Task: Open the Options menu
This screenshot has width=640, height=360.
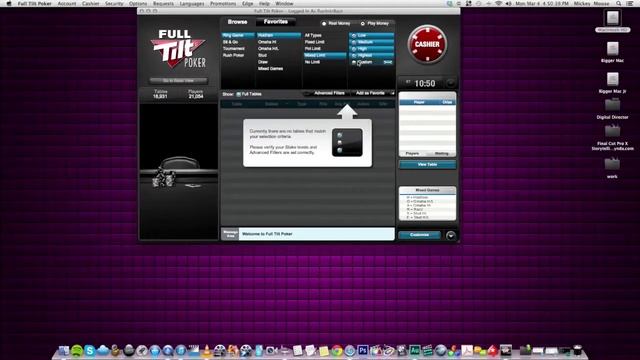Action: point(138,3)
